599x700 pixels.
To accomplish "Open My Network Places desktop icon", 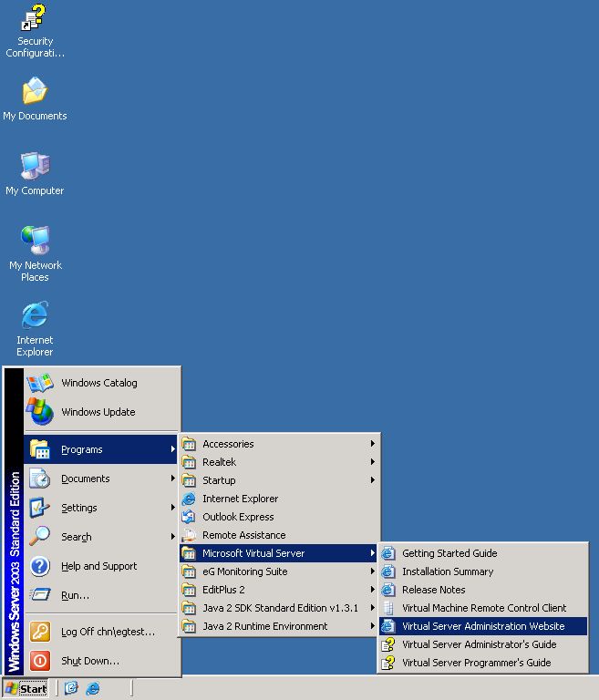I will tap(35, 241).
